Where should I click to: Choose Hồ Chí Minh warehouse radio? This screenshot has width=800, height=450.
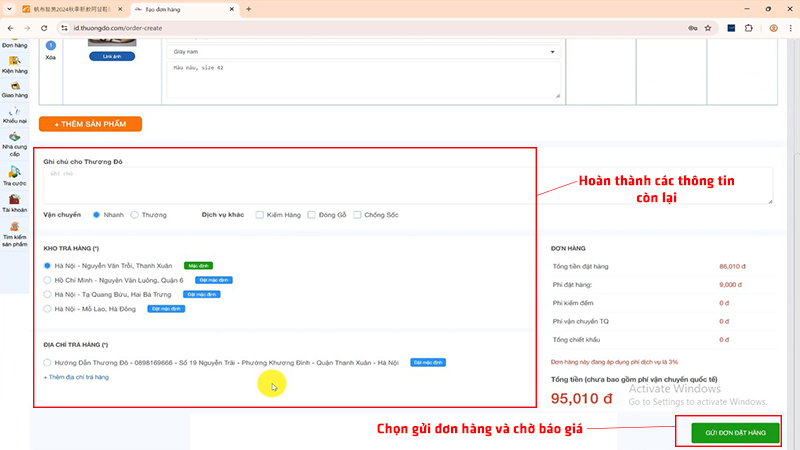click(48, 280)
